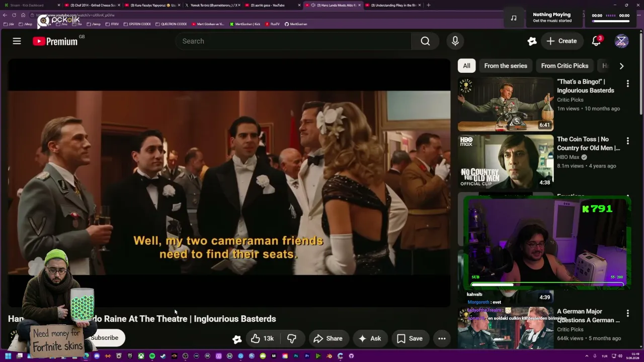The image size is (644, 362).
Task: Open the Windows Start menu
Action: pos(8,356)
